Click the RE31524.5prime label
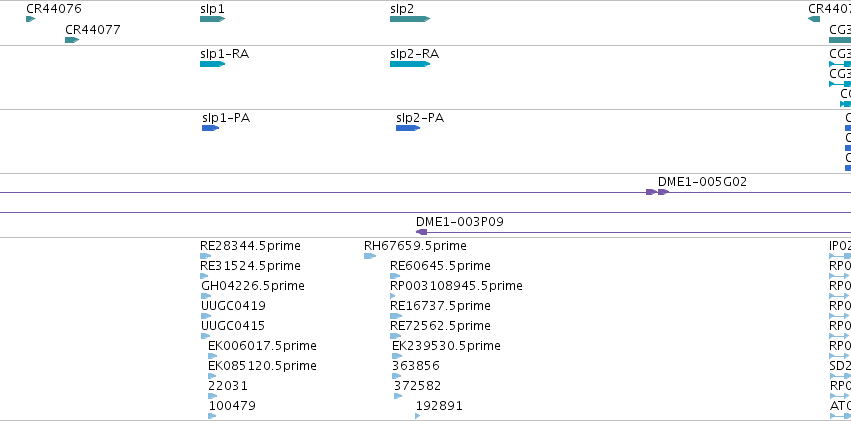851x421 pixels. (250, 266)
